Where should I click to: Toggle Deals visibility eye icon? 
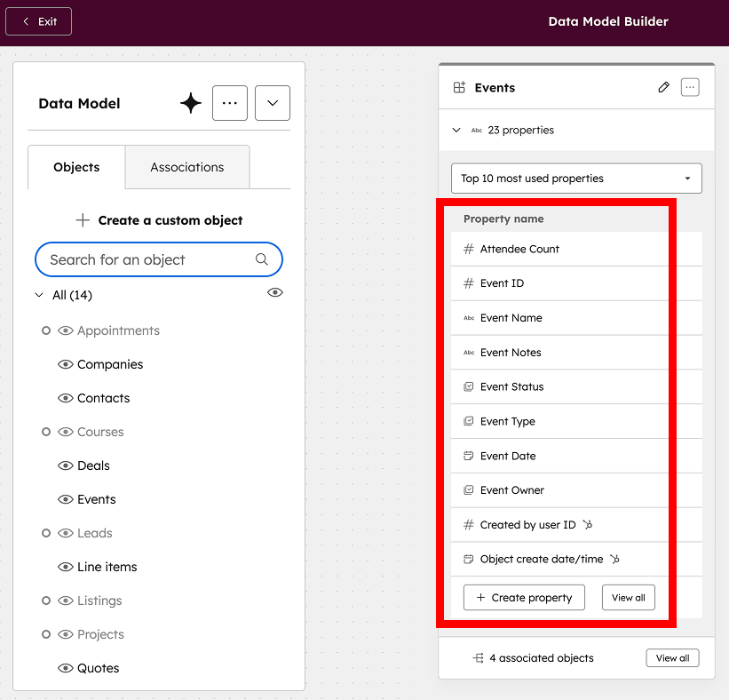(66, 465)
